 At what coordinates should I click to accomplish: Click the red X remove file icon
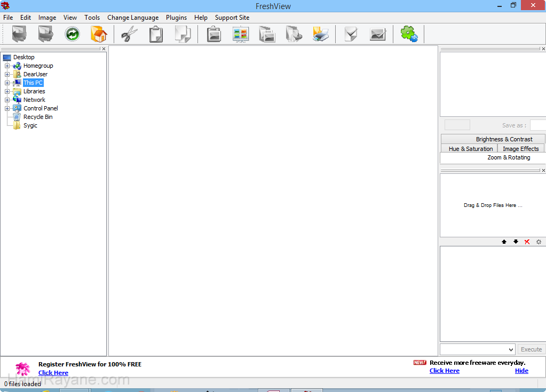click(527, 242)
